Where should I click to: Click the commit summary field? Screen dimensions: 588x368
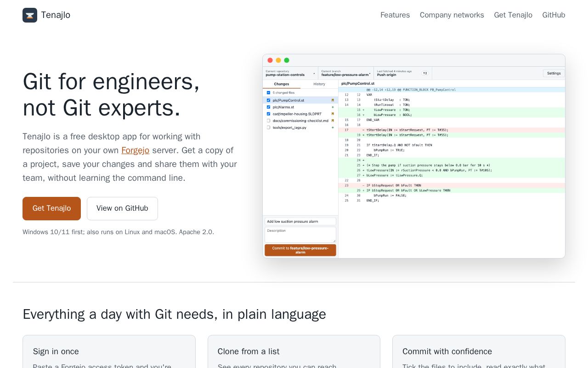[x=300, y=221]
